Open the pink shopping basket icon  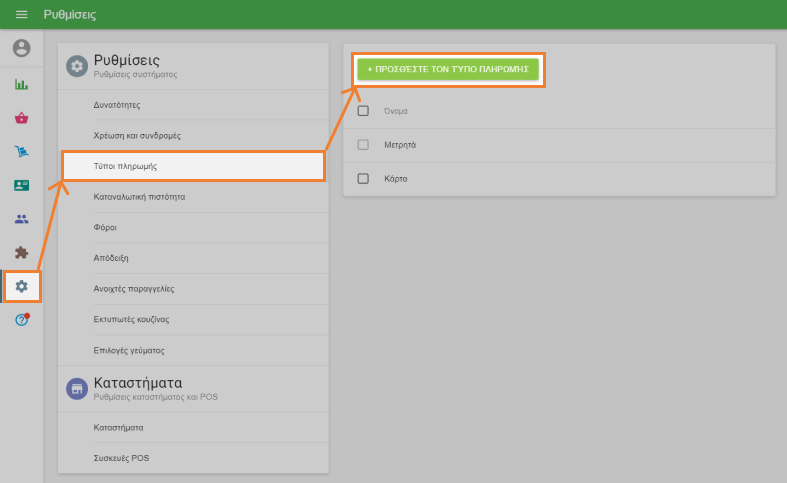coord(21,118)
